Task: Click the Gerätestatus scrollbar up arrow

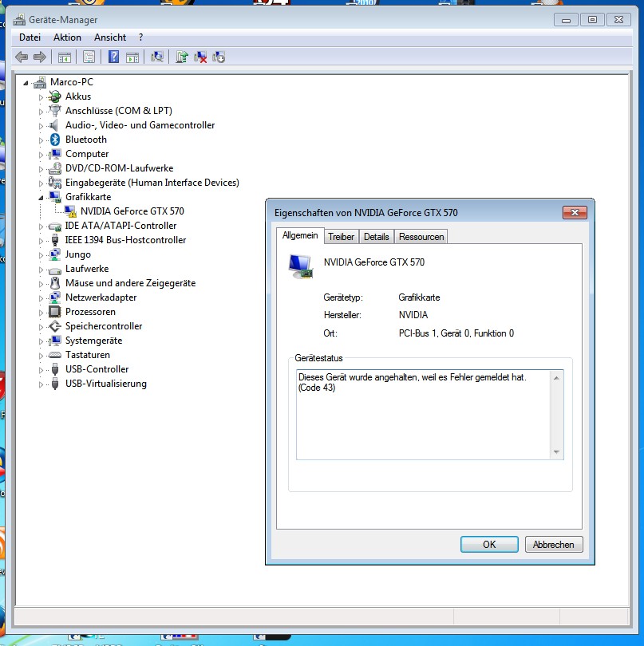Action: pos(556,378)
